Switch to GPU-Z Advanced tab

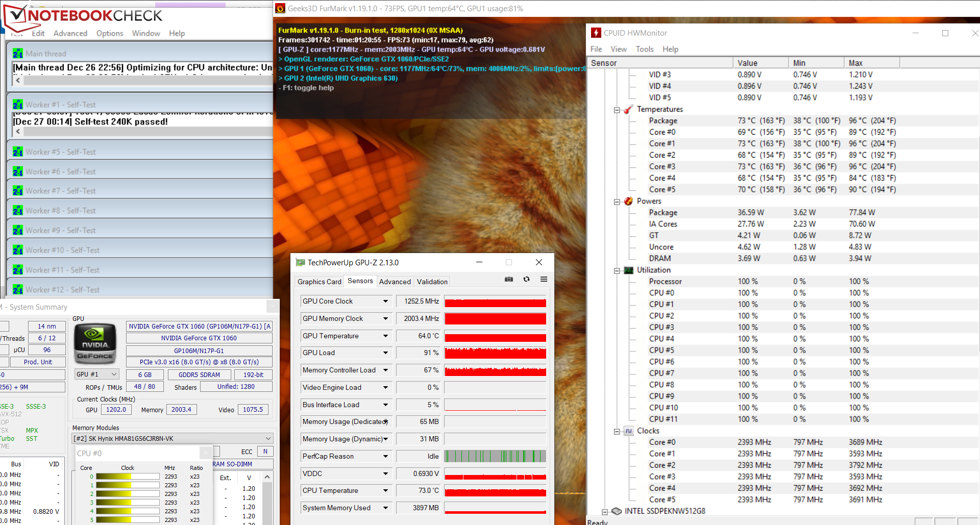(395, 282)
